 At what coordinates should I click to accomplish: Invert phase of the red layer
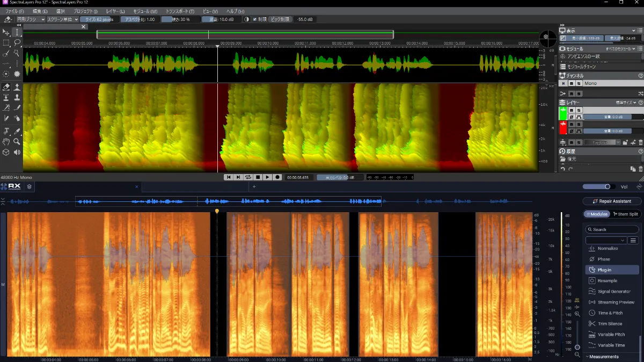pyautogui.click(x=572, y=131)
